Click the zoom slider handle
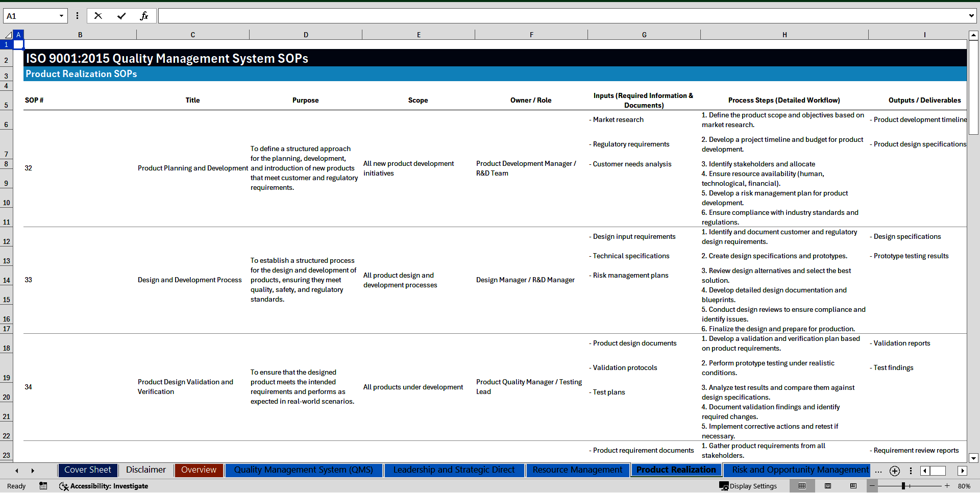The width and height of the screenshot is (980, 493). [903, 486]
